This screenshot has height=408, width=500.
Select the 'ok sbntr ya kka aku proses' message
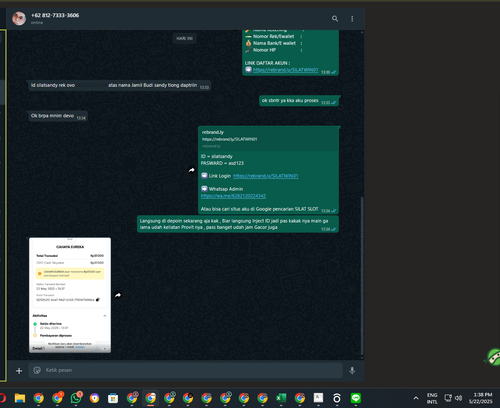(299, 101)
